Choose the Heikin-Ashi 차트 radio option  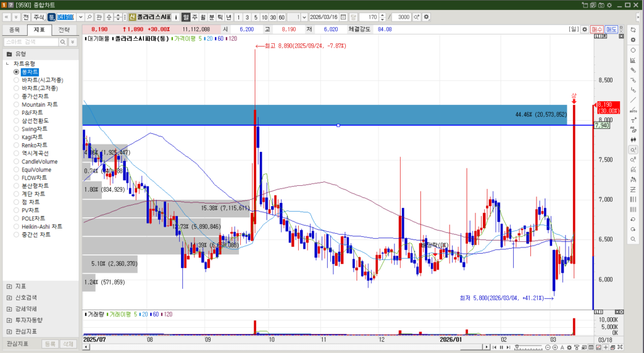[x=16, y=226]
